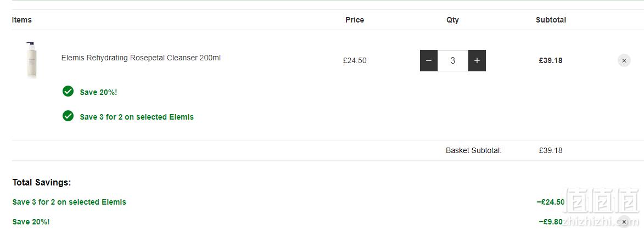Click the quantity field showing 3

[x=452, y=61]
